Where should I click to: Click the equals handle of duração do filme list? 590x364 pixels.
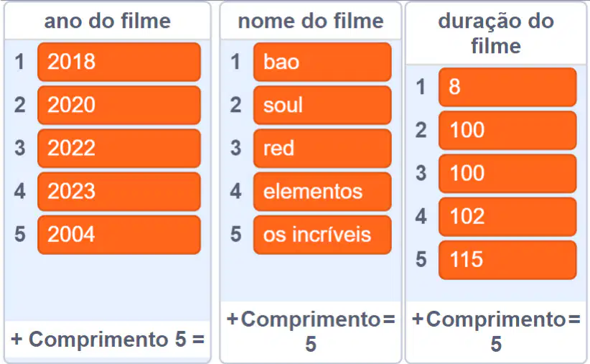[x=574, y=319]
